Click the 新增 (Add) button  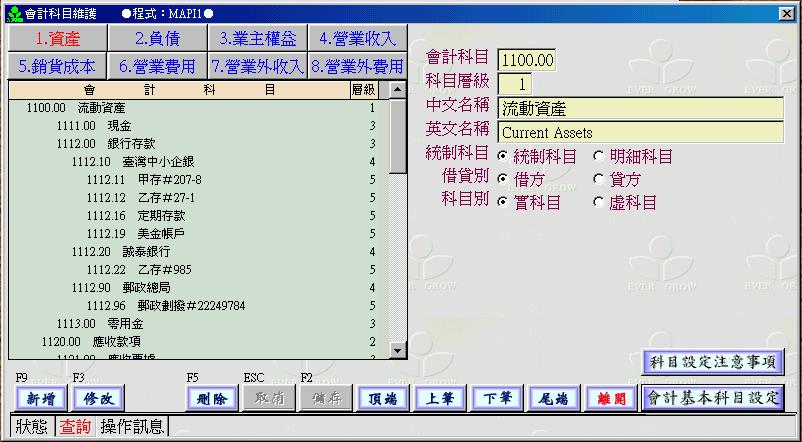pyautogui.click(x=41, y=398)
